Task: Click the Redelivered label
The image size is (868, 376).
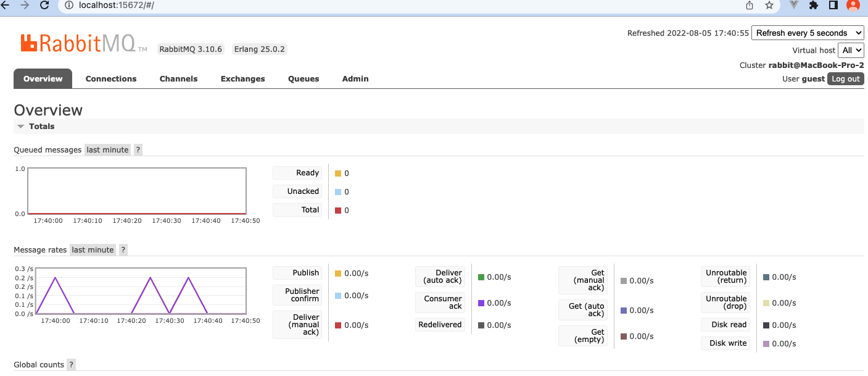Action: click(x=440, y=325)
